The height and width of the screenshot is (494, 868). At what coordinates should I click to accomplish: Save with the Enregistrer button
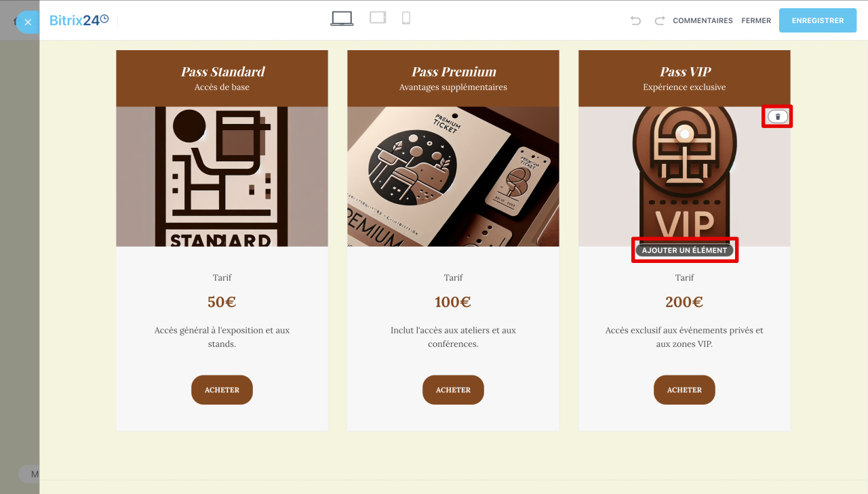pyautogui.click(x=818, y=20)
